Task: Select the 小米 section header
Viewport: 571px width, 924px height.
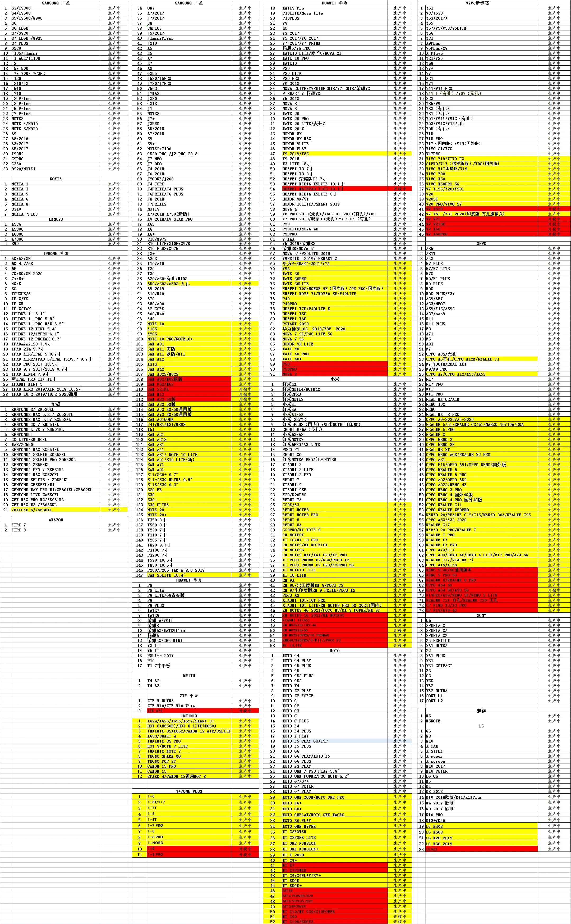Action: point(335,379)
